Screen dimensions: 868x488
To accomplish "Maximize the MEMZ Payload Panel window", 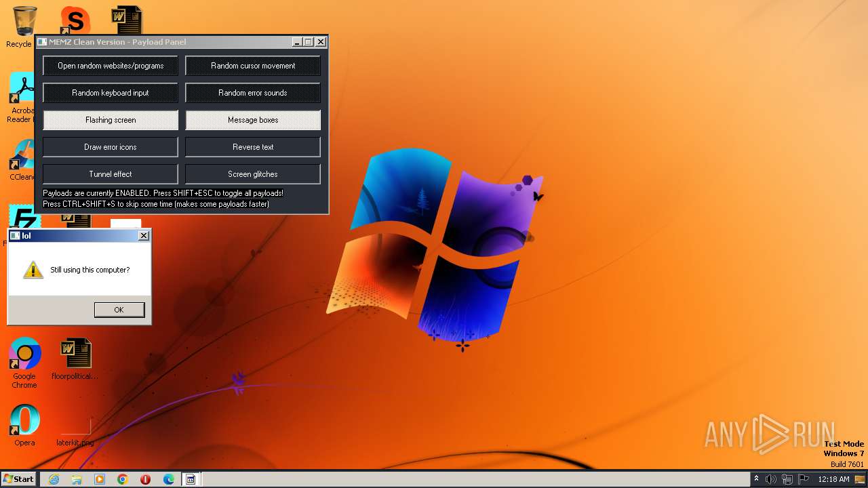I will [x=308, y=42].
